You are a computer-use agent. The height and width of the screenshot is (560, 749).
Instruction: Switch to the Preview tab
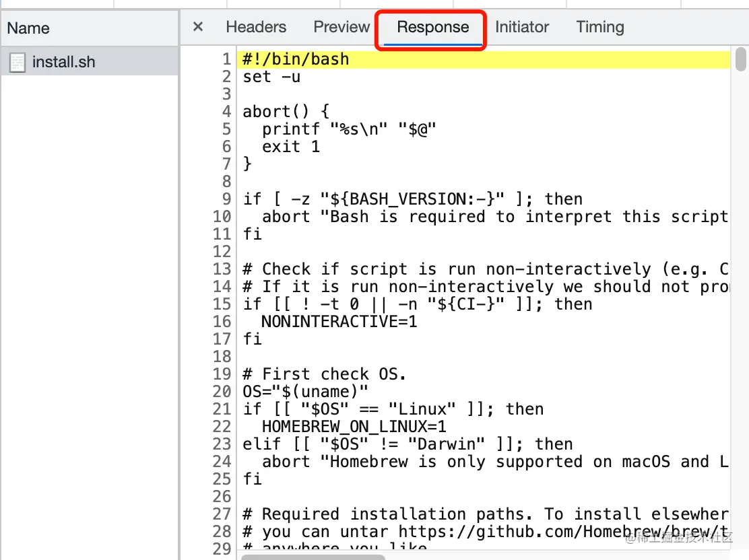point(341,27)
